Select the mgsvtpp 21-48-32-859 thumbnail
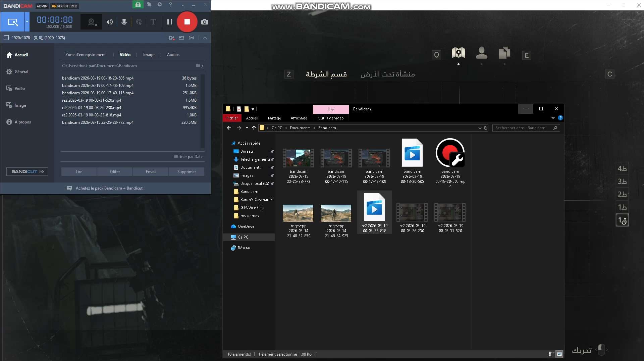Viewport: 644px width, 361px height. [x=298, y=213]
